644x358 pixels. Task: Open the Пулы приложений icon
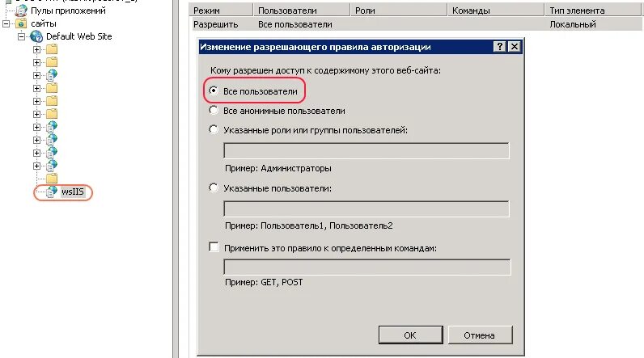pos(21,11)
